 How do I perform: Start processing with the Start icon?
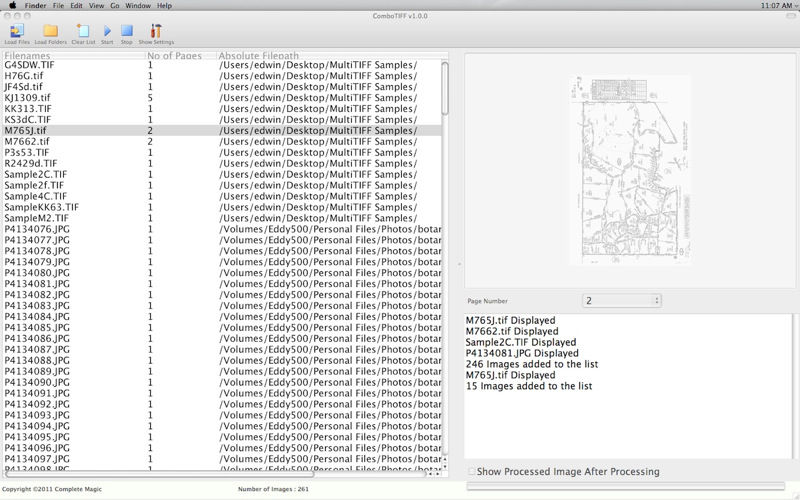point(107,31)
